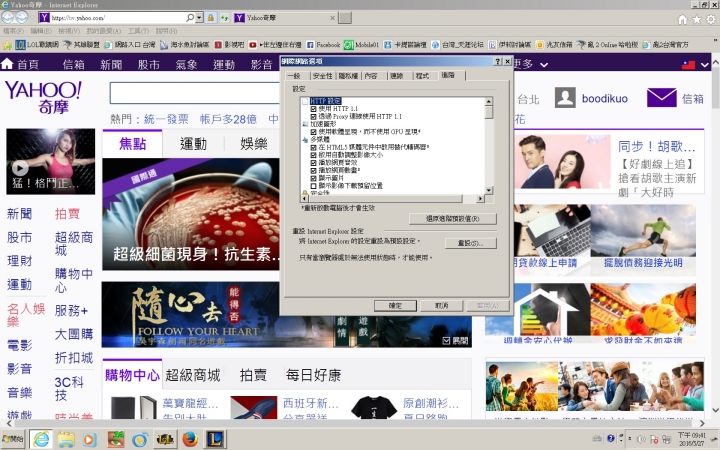720x450 pixels.
Task: Click the refresh icon beside the lock
Action: 224,18
